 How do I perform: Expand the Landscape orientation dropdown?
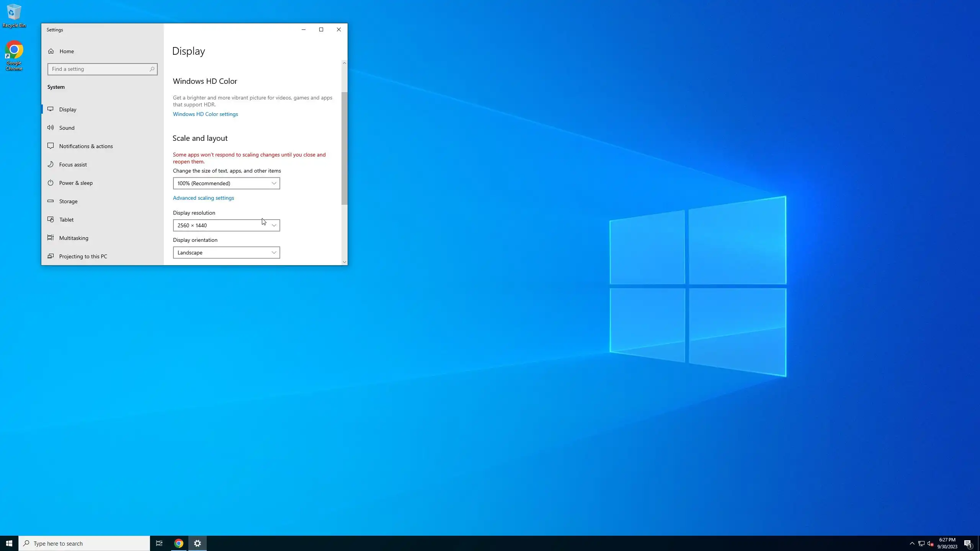click(x=226, y=253)
